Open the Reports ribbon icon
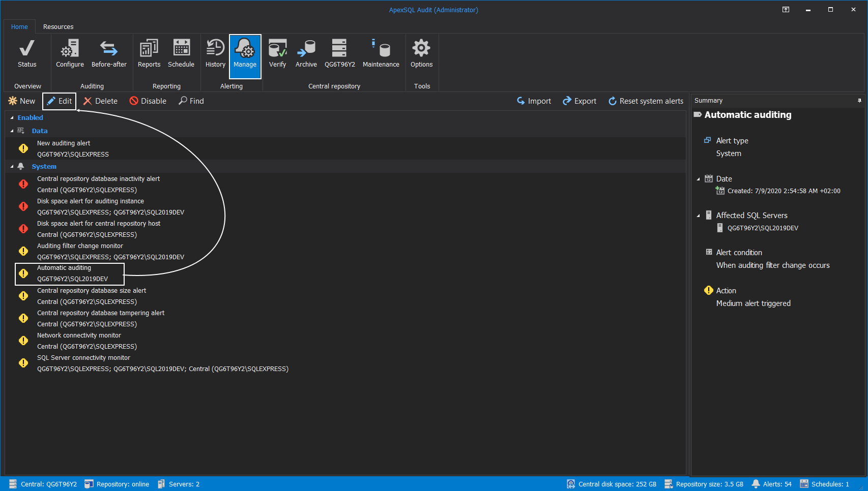The width and height of the screenshot is (868, 491). pos(149,54)
